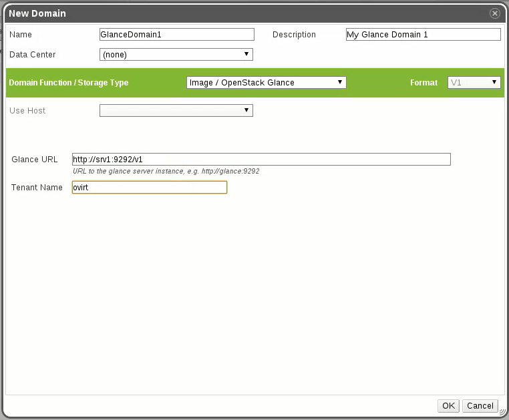Focus the Description text field
509x420 pixels.
coord(423,35)
